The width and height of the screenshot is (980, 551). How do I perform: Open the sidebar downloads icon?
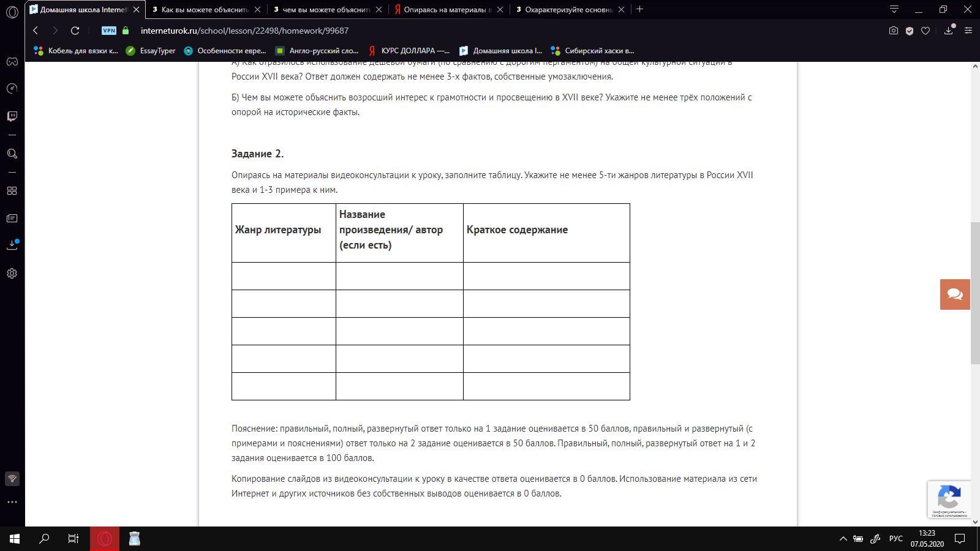(12, 245)
